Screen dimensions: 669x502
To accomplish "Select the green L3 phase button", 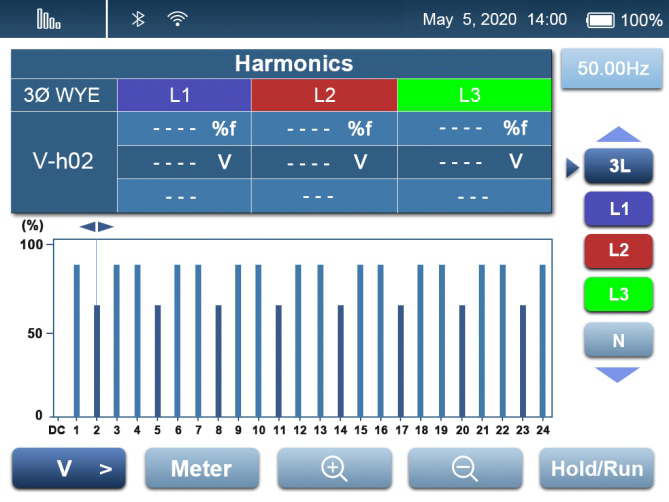I will tap(618, 294).
